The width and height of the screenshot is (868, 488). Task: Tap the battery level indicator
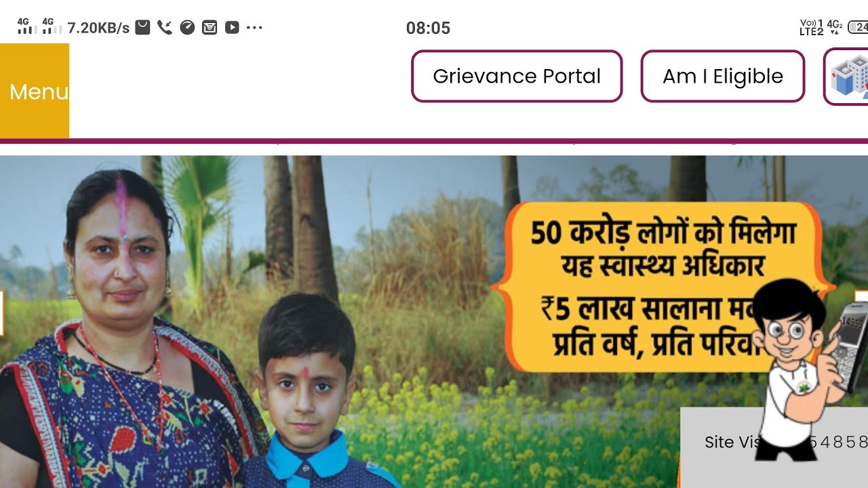859,27
